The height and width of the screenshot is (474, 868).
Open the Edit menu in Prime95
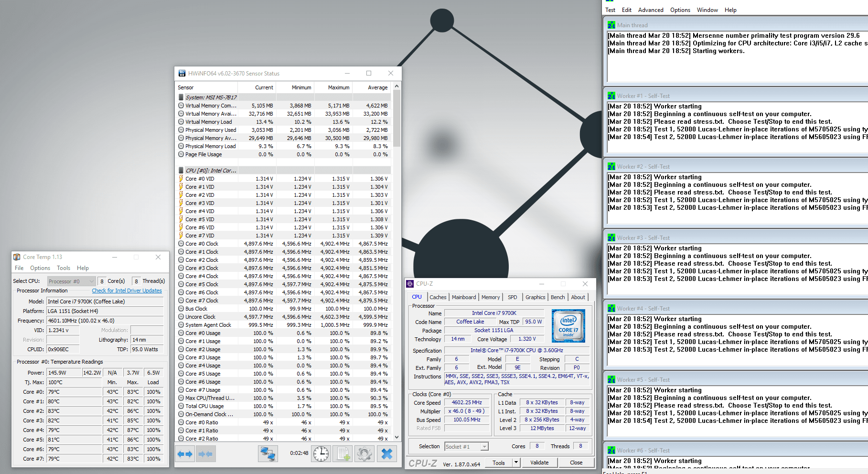point(627,10)
